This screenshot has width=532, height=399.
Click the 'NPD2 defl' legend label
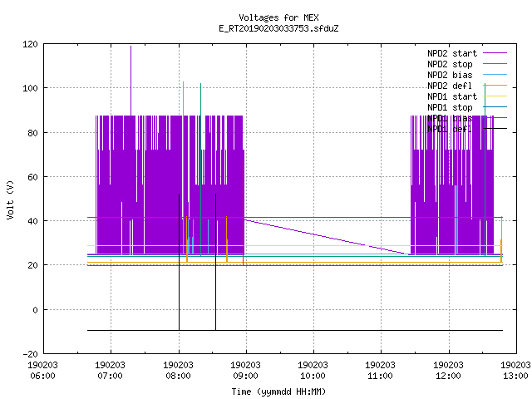[450, 86]
